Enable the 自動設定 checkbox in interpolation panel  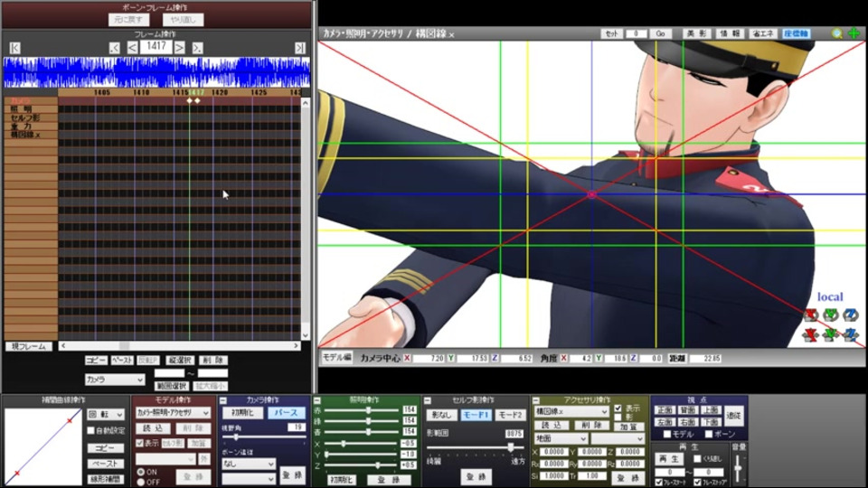[90, 430]
